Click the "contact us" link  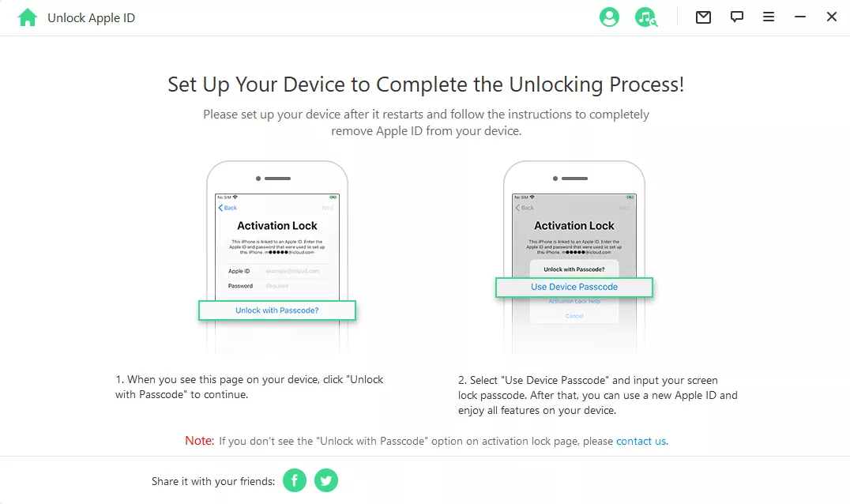(641, 441)
